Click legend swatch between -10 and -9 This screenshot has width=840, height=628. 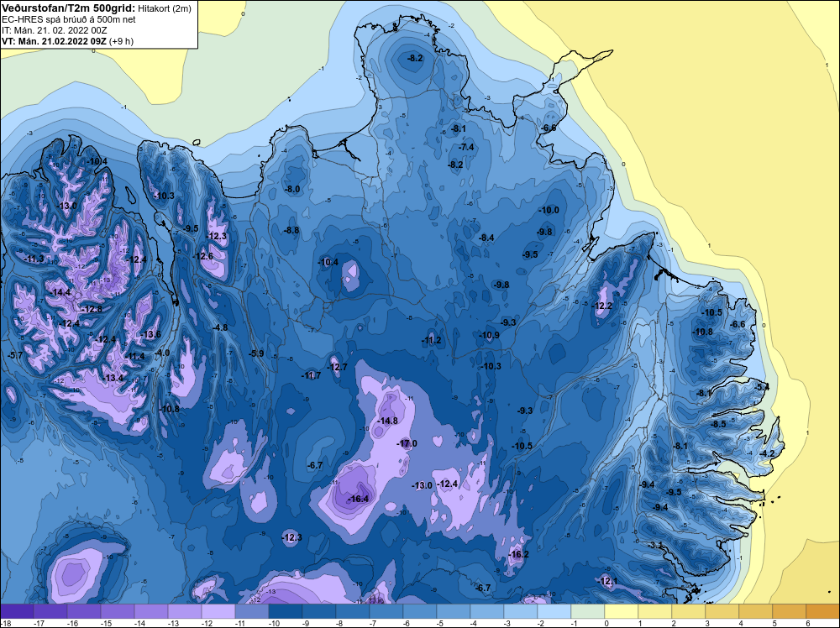(x=286, y=611)
